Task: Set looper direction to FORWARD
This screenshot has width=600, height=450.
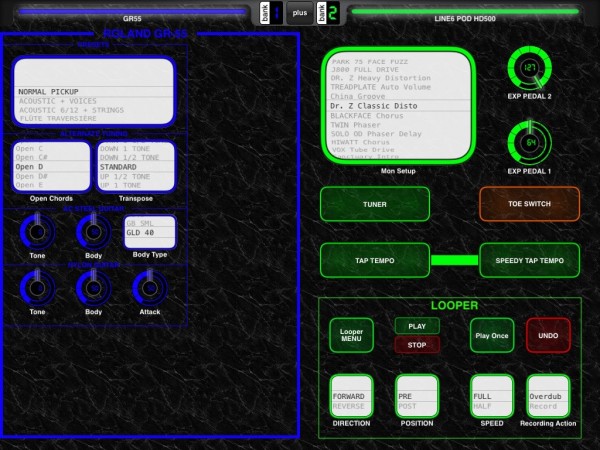Action: (351, 396)
